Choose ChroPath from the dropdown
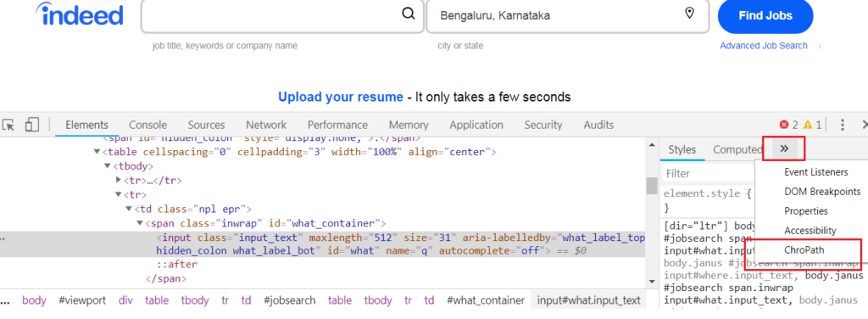868x319 pixels. [x=804, y=249]
